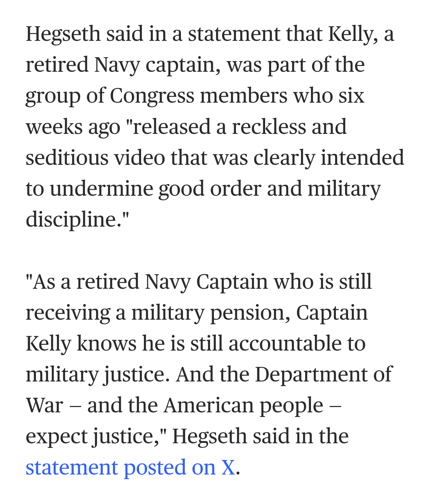Click the words "Department of"

pyautogui.click(x=323, y=375)
